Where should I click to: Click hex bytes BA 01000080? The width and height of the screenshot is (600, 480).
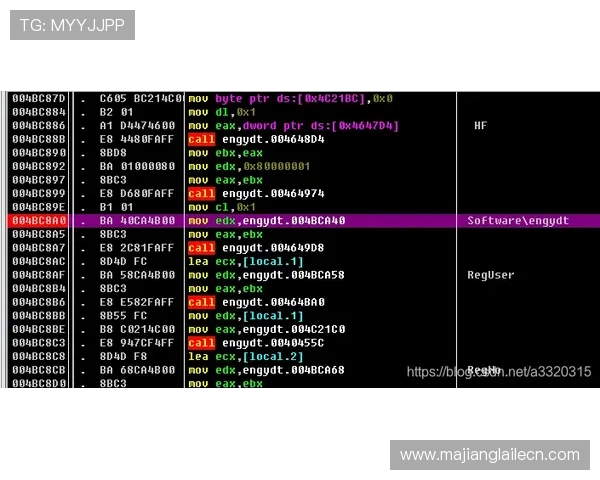coord(137,167)
